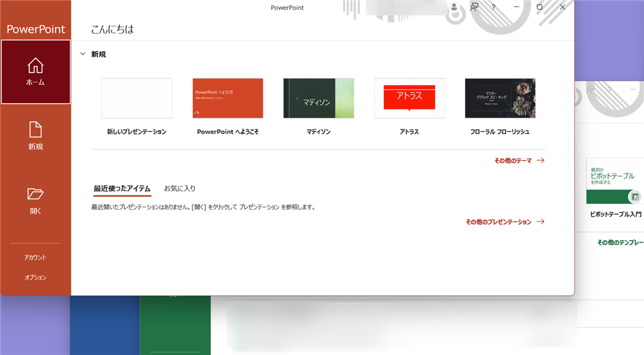644x355 pixels.
Task: Open オプション (Options) in sidebar
Action: click(35, 278)
